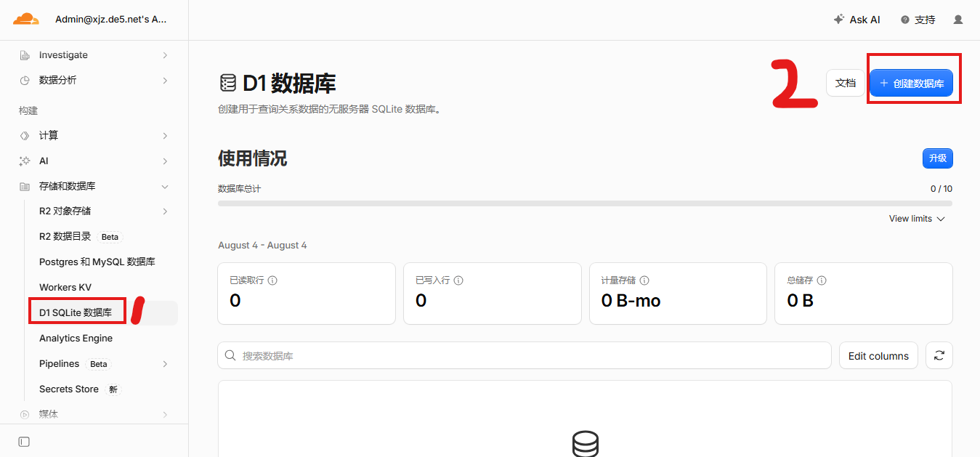This screenshot has height=457, width=980.
Task: Open the 文档 documentation button
Action: click(x=846, y=83)
